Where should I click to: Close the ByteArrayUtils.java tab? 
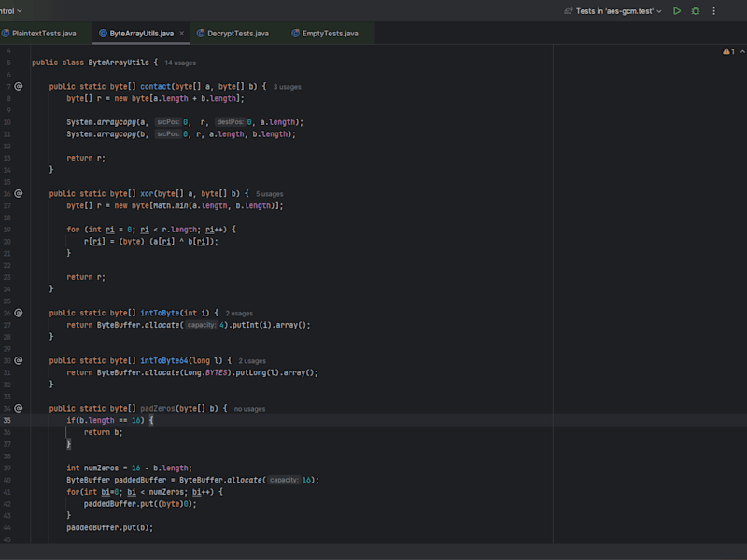click(181, 34)
